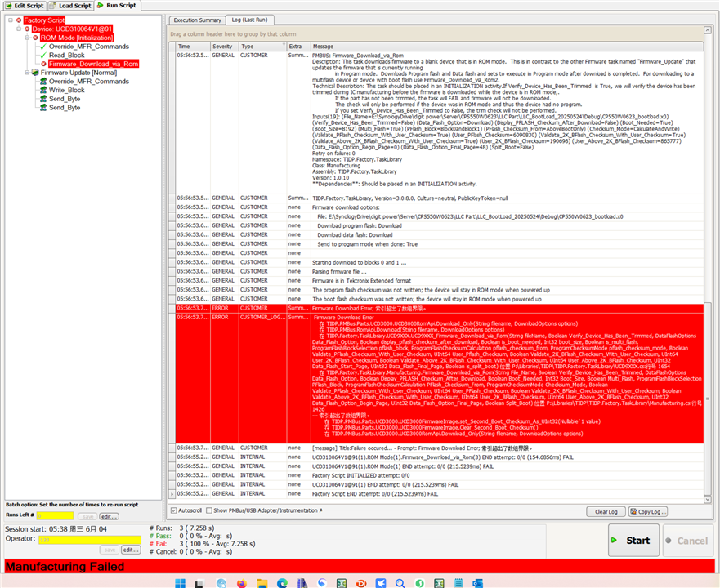
Task: Click the Type column filter icon
Action: 284,46
